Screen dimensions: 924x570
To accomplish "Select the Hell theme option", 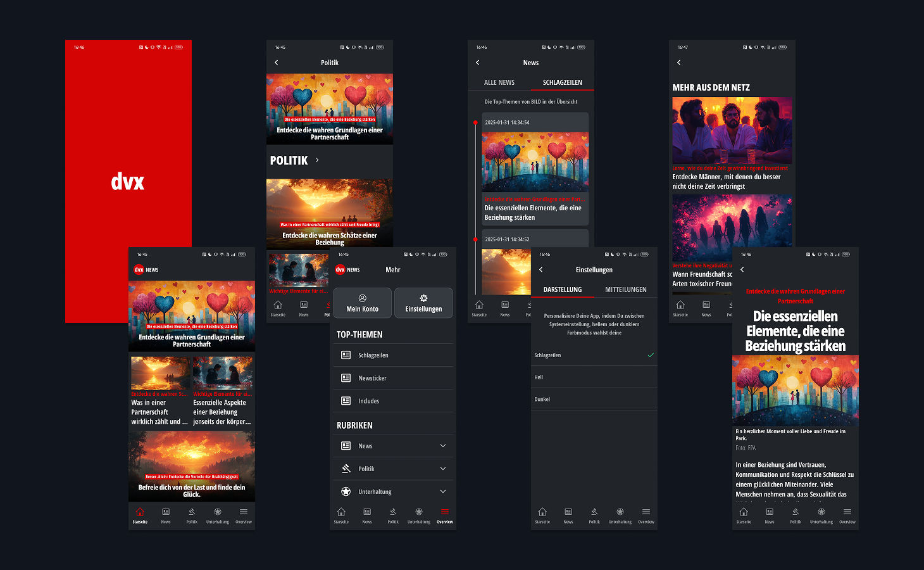I will coord(594,377).
